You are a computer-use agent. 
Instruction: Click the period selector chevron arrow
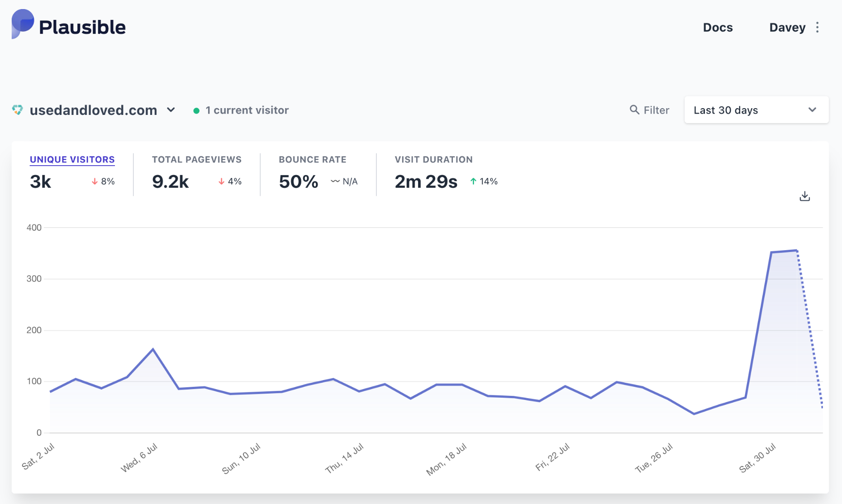click(812, 110)
